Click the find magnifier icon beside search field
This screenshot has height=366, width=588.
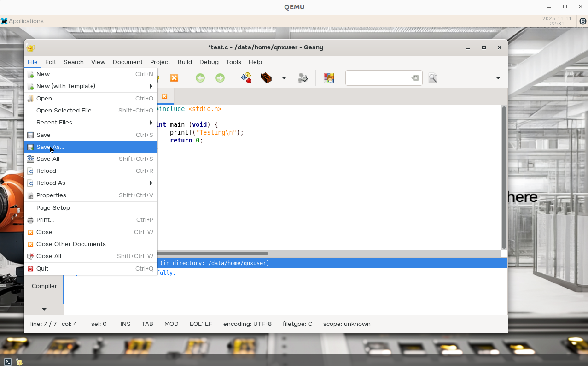(432, 78)
